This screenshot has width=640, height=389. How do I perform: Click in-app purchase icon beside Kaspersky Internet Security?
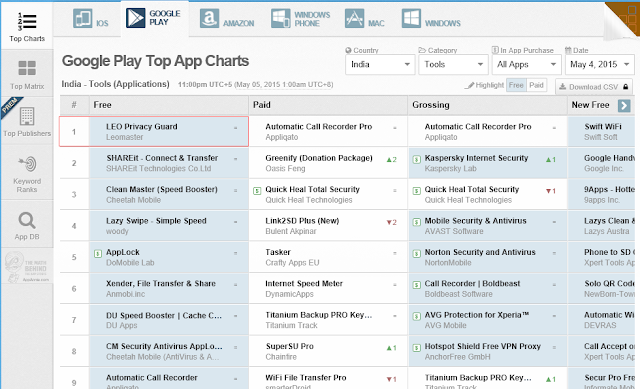click(416, 160)
